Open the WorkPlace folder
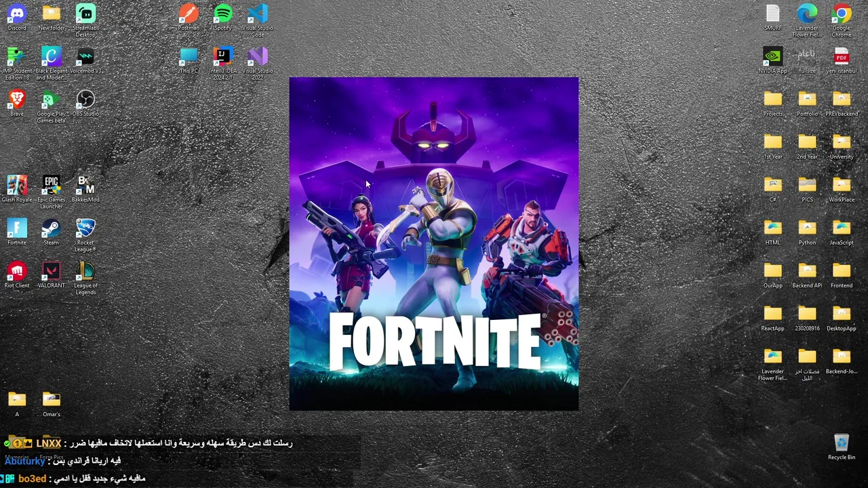The image size is (868, 488). (x=842, y=190)
